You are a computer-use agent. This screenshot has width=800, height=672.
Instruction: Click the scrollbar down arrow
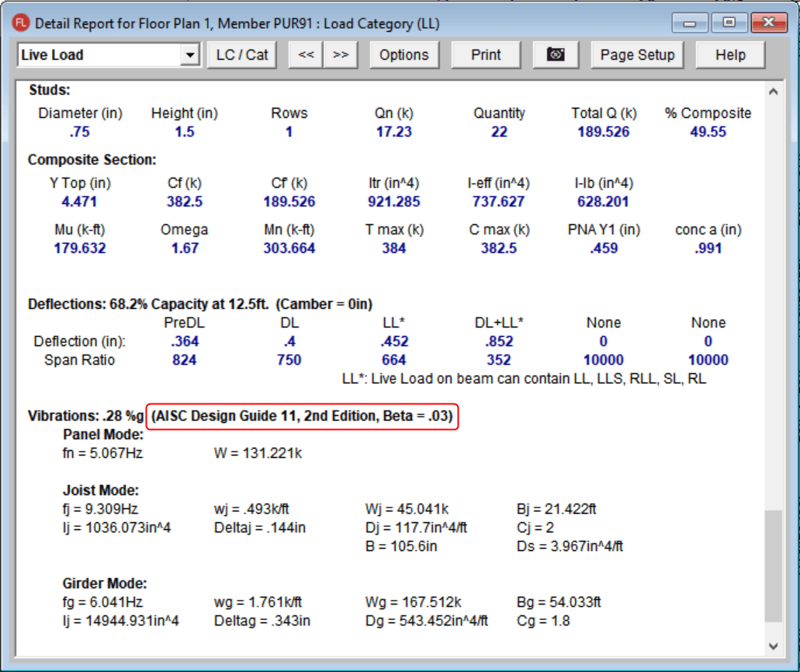click(x=773, y=646)
